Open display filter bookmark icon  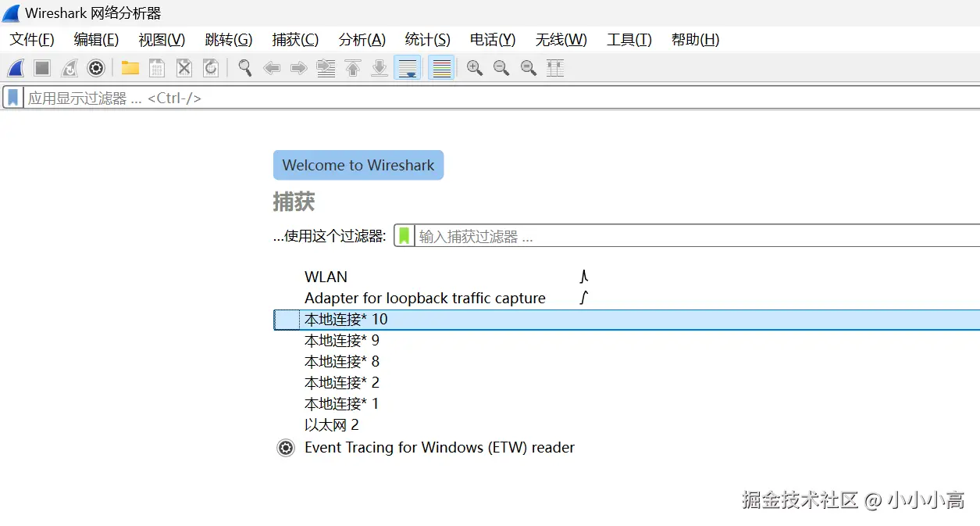[x=13, y=98]
